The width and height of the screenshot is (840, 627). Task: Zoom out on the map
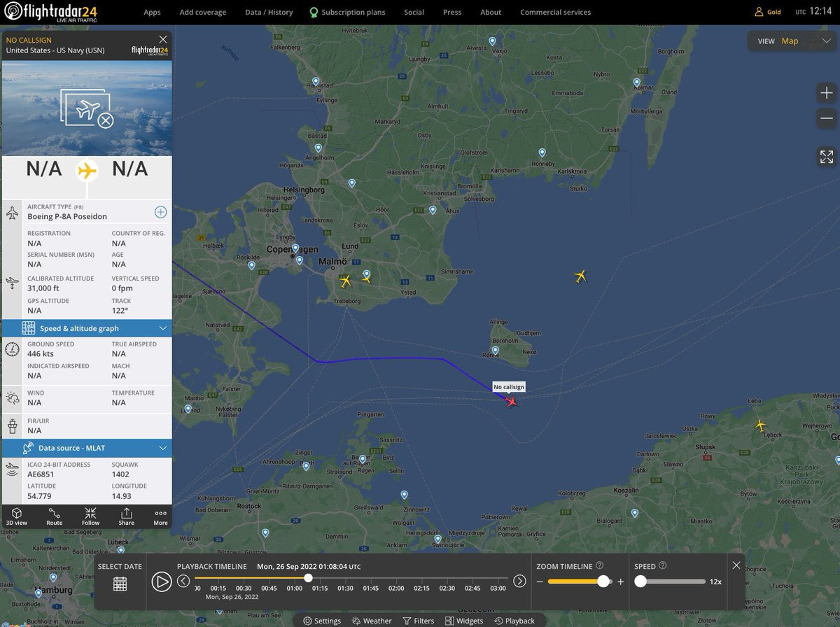827,118
